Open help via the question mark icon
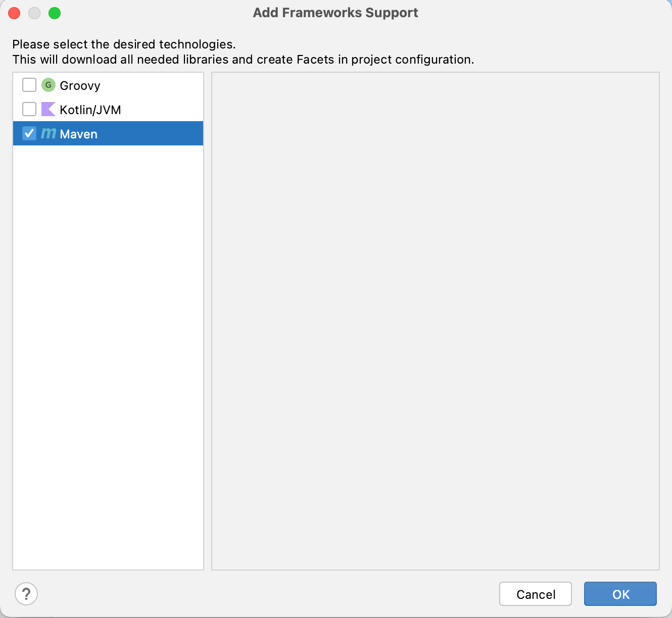The image size is (672, 618). 27,594
